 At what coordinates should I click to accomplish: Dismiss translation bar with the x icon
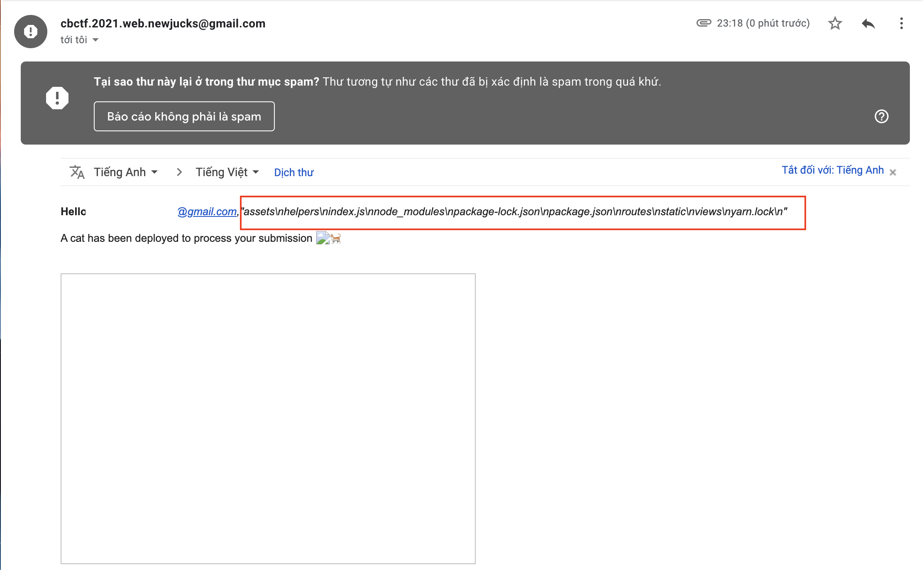pyautogui.click(x=893, y=172)
